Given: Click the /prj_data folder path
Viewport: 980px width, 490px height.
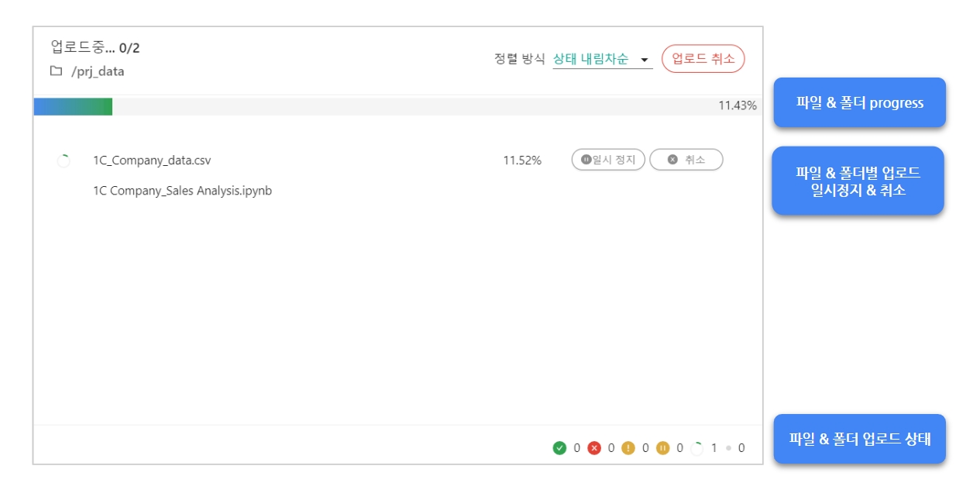Looking at the screenshot, I should pyautogui.click(x=98, y=71).
